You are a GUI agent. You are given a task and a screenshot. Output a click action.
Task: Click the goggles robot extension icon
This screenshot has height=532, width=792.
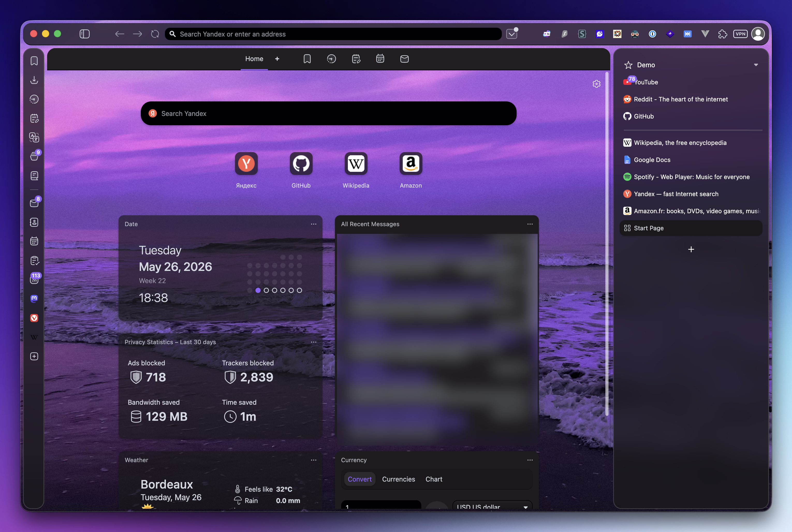tap(635, 34)
